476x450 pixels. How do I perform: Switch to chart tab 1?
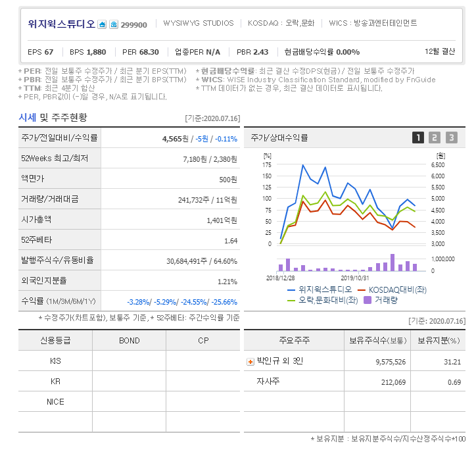tap(418, 137)
